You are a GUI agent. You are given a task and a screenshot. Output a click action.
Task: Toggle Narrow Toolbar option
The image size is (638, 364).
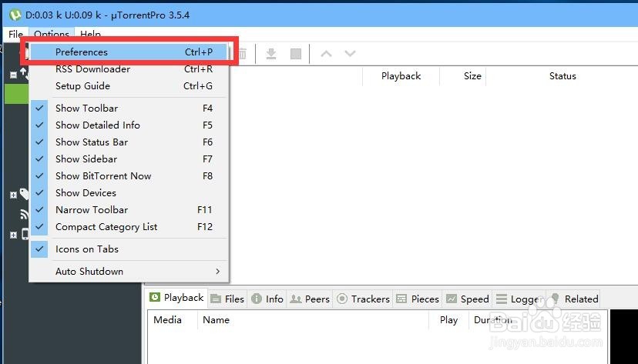click(129, 210)
